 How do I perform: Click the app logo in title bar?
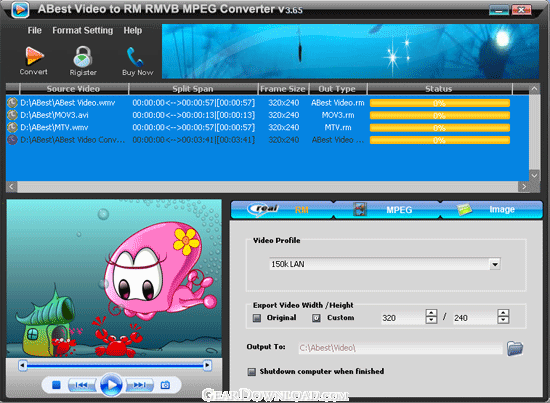(x=20, y=9)
